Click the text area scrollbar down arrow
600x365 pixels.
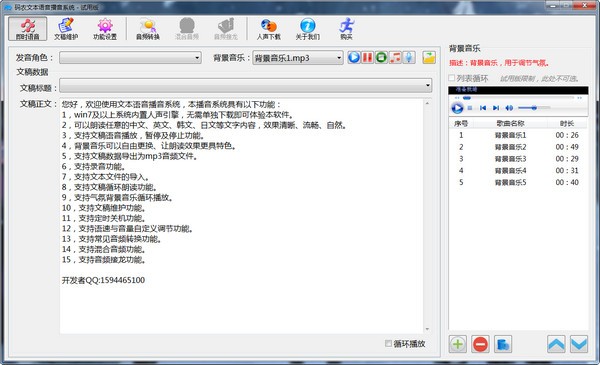[427, 329]
